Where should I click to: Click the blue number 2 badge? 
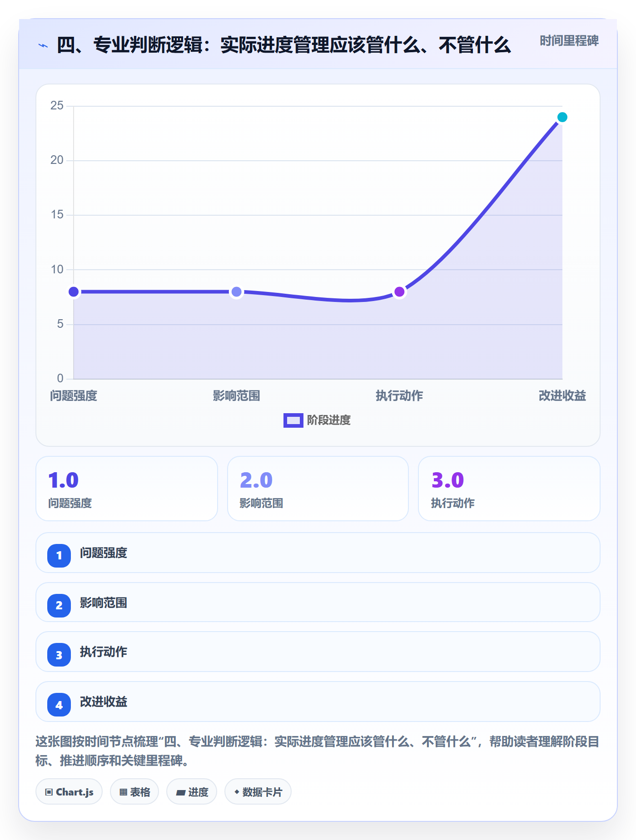[59, 605]
